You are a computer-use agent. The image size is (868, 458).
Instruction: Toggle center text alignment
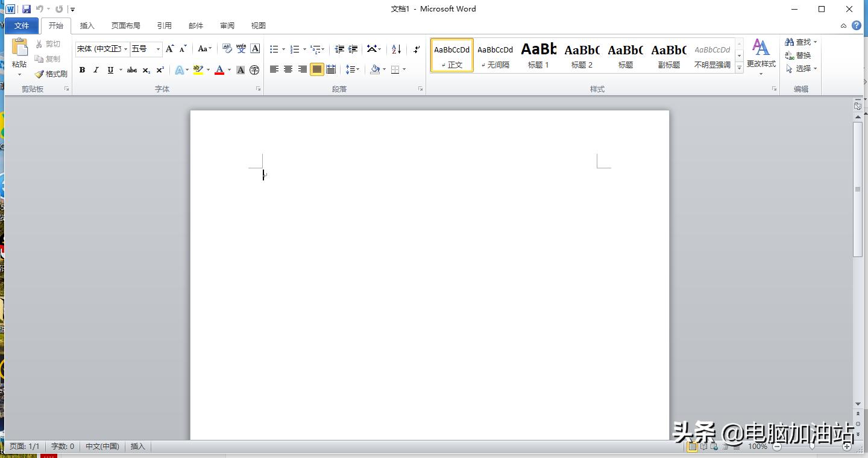pyautogui.click(x=288, y=69)
